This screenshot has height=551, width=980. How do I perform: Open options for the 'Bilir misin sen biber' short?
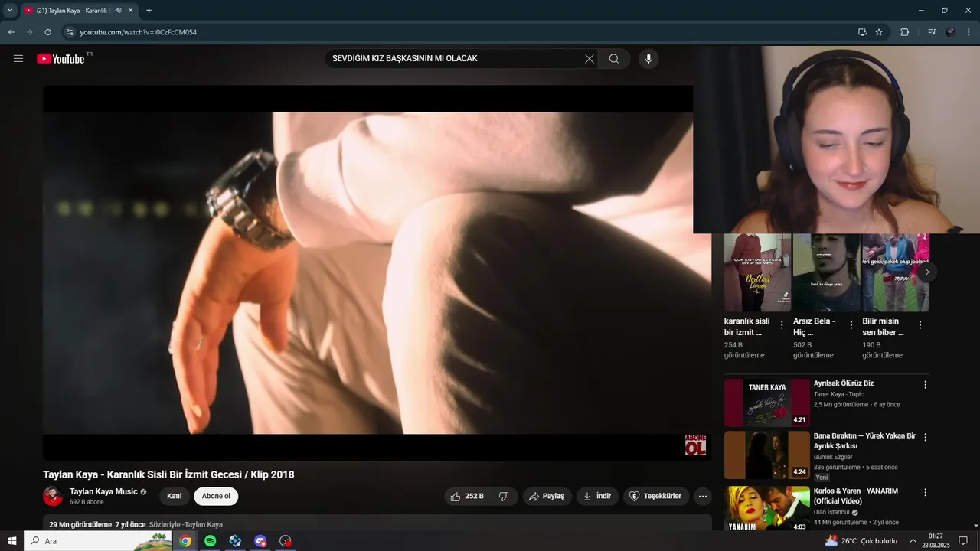(x=920, y=325)
